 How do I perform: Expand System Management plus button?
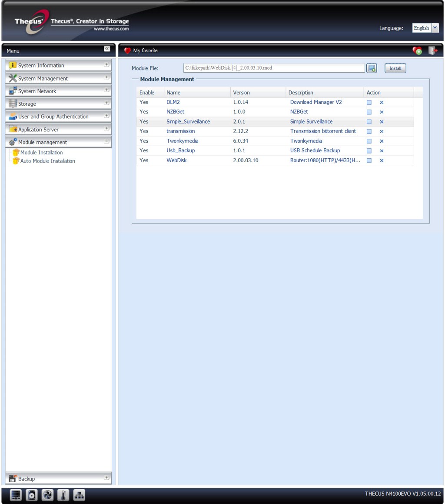point(106,77)
